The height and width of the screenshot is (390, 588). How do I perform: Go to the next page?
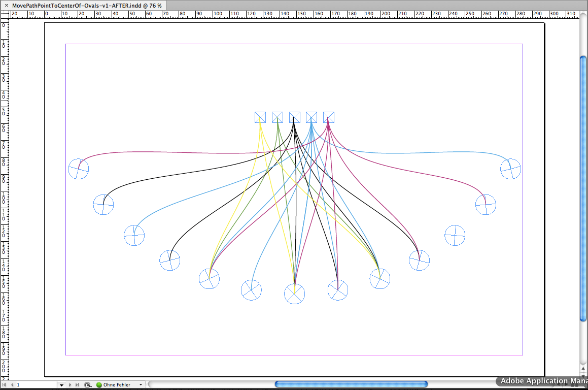tap(70, 385)
